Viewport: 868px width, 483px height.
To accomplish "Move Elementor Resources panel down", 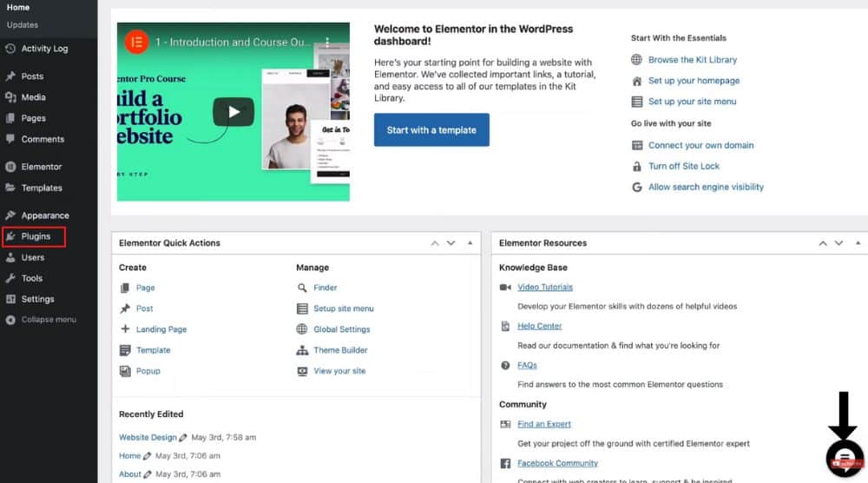I will coord(839,243).
